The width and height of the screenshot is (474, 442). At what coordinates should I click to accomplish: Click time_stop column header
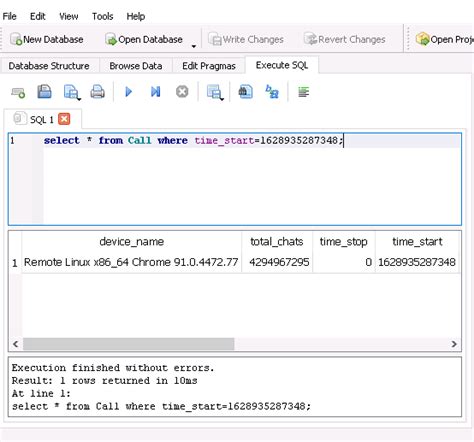[x=344, y=241]
